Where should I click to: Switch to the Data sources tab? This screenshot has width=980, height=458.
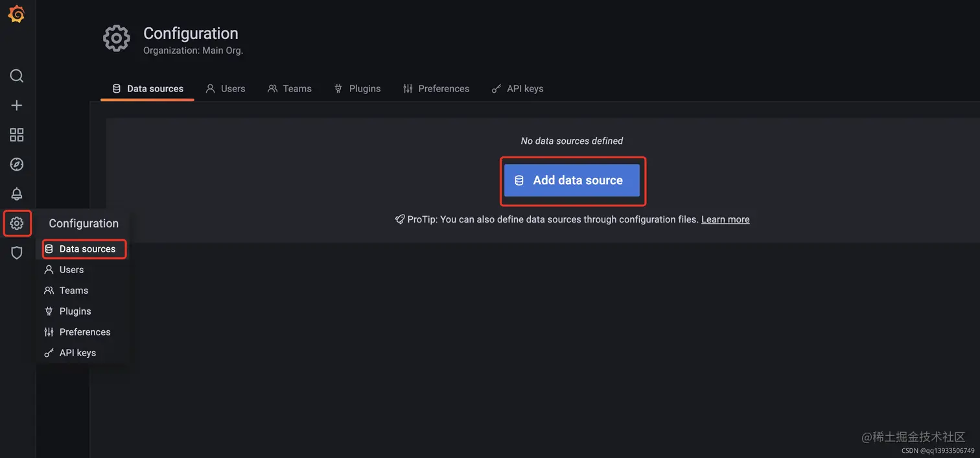(148, 89)
